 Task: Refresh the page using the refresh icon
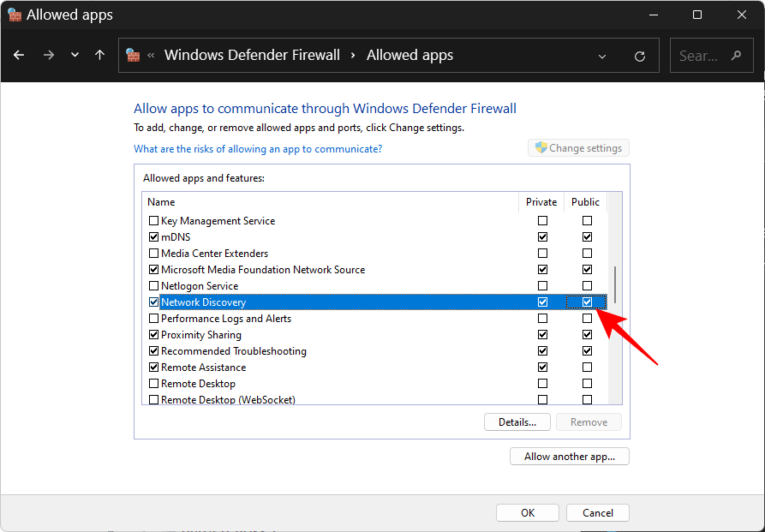click(639, 55)
